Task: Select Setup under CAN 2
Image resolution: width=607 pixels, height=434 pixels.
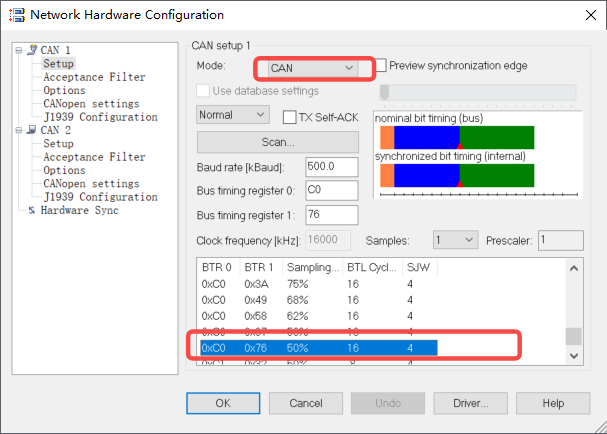Action: (58, 144)
